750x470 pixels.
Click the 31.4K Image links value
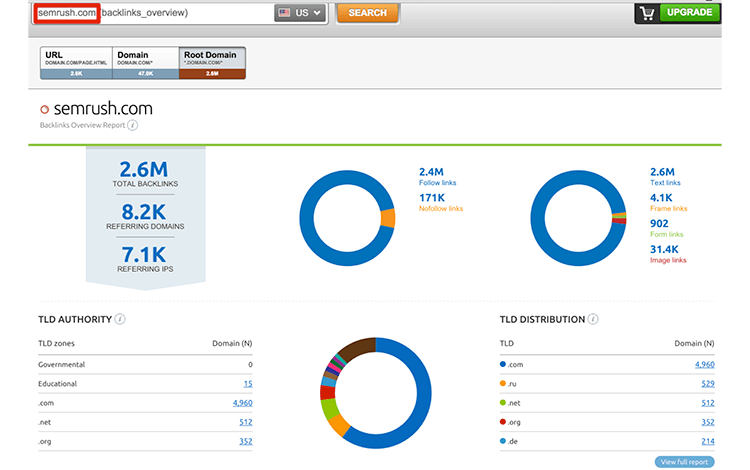664,249
